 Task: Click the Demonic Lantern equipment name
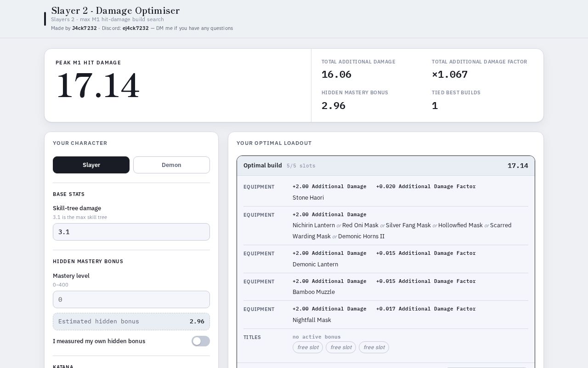pyautogui.click(x=315, y=264)
